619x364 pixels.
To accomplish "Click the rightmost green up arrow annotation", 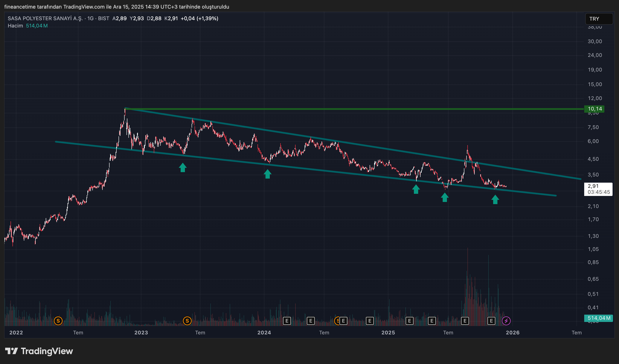I will (495, 200).
